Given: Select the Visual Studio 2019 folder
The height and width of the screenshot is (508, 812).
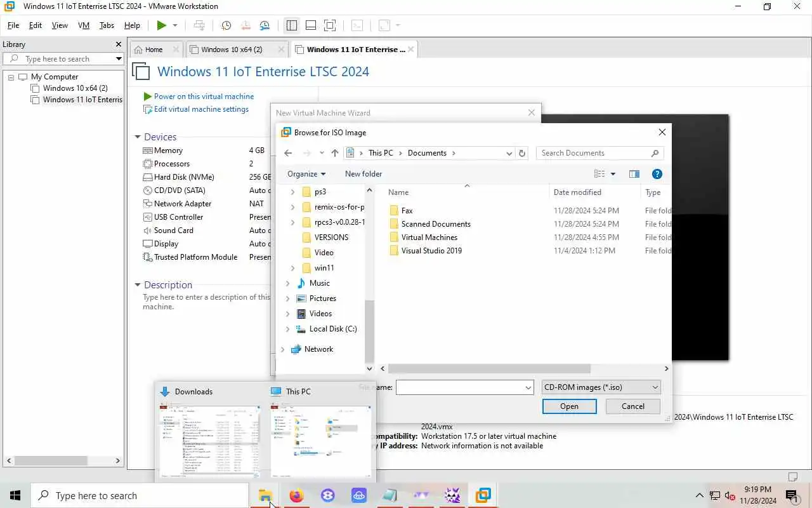Looking at the screenshot, I should point(431,251).
